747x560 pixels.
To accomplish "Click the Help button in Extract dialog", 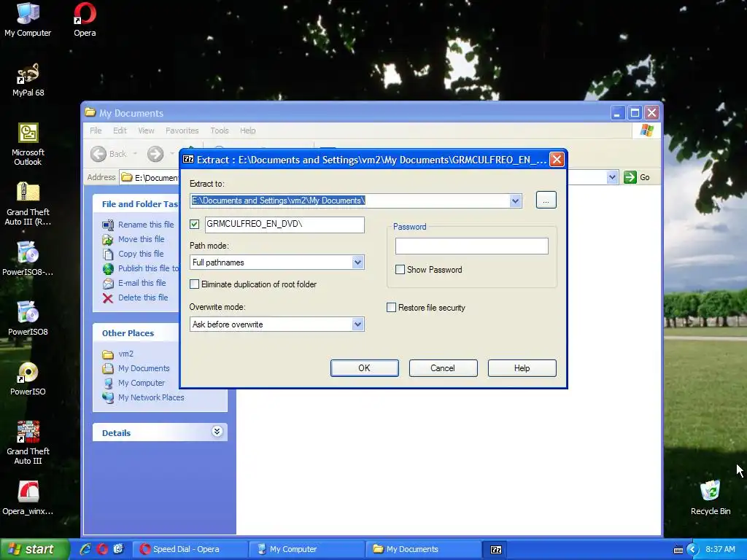I will (522, 368).
